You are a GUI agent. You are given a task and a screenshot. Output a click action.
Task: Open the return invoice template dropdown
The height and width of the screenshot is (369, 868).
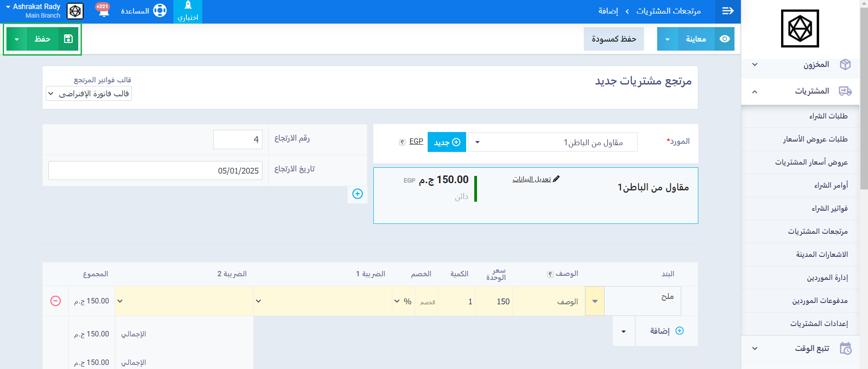(89, 94)
